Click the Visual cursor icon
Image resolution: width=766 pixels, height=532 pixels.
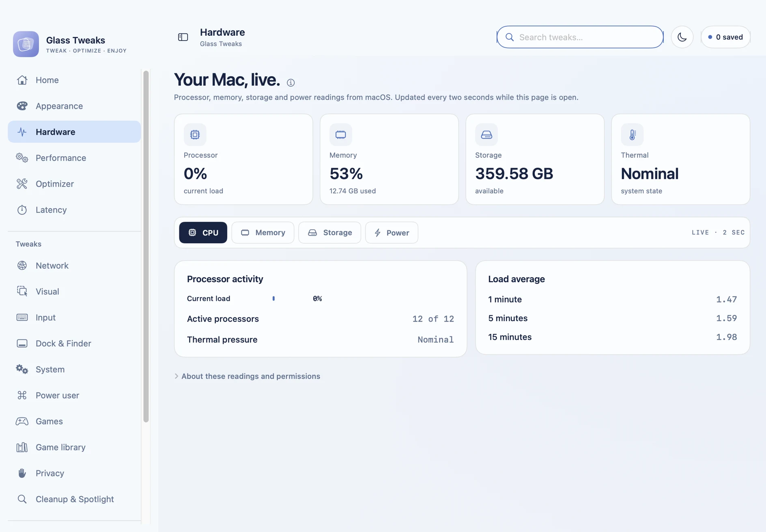[x=22, y=292]
